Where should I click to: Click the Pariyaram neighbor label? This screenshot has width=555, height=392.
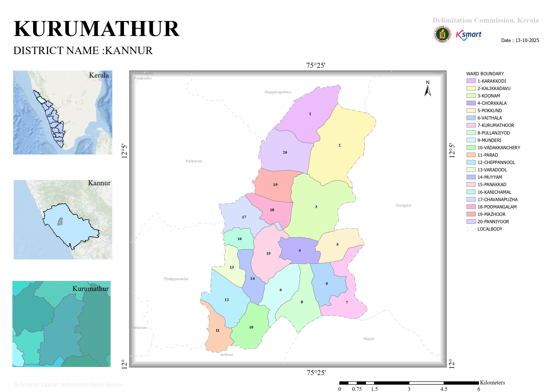(194, 161)
